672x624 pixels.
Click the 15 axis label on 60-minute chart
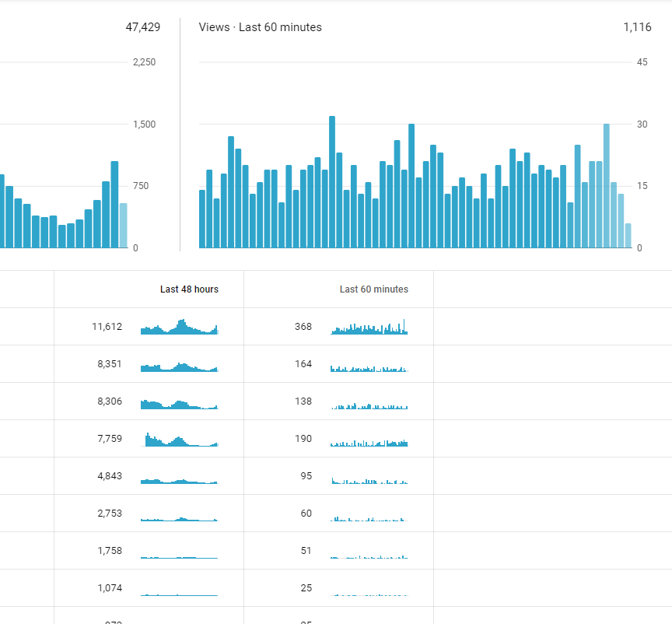(642, 186)
